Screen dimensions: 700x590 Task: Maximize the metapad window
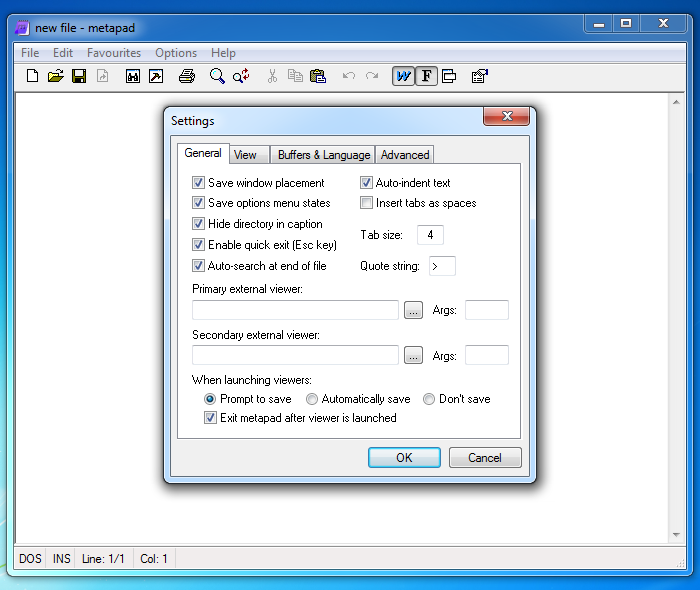[x=626, y=23]
